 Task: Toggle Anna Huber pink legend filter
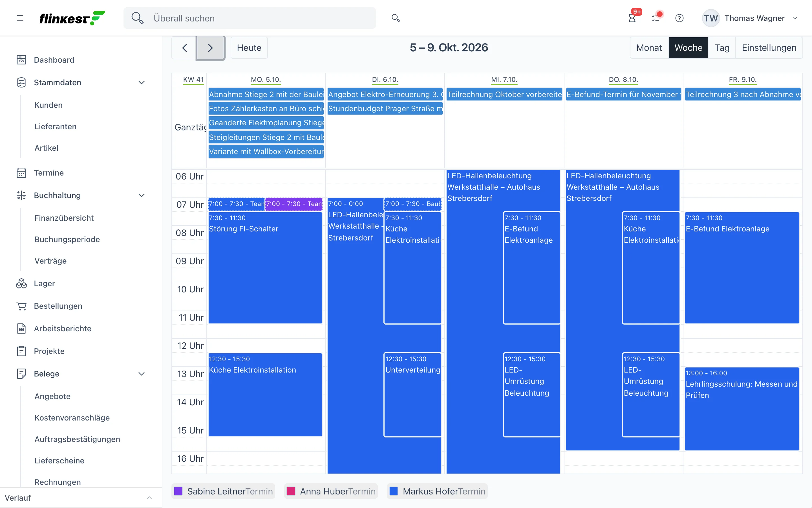pos(331,491)
